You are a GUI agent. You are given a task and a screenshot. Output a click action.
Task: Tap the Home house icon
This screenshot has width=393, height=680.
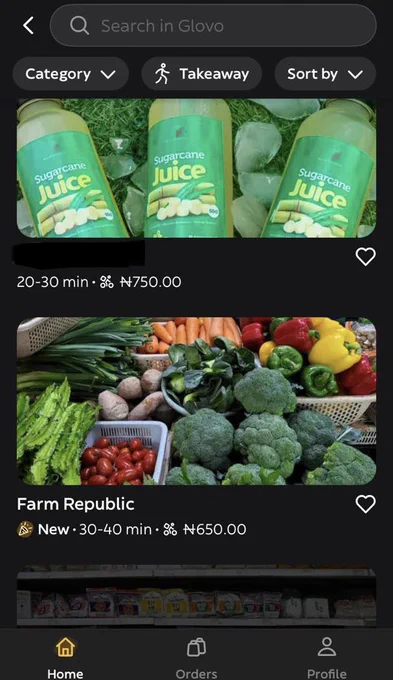point(65,647)
